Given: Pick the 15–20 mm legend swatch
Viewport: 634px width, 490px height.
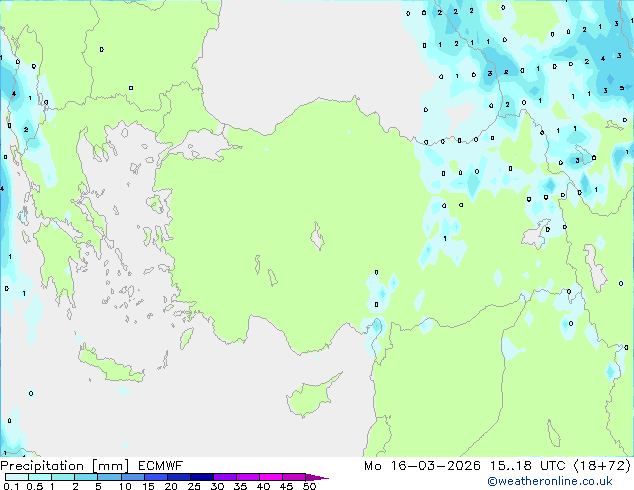Looking at the screenshot, I should [x=155, y=477].
